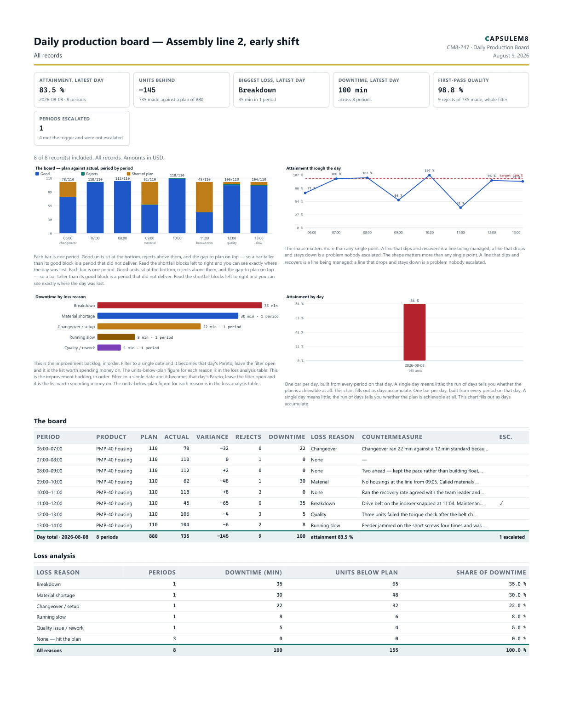The height and width of the screenshot is (728, 563).
Task: Click the 11:00 breakdown bar in the board chart
Action: 205,208
